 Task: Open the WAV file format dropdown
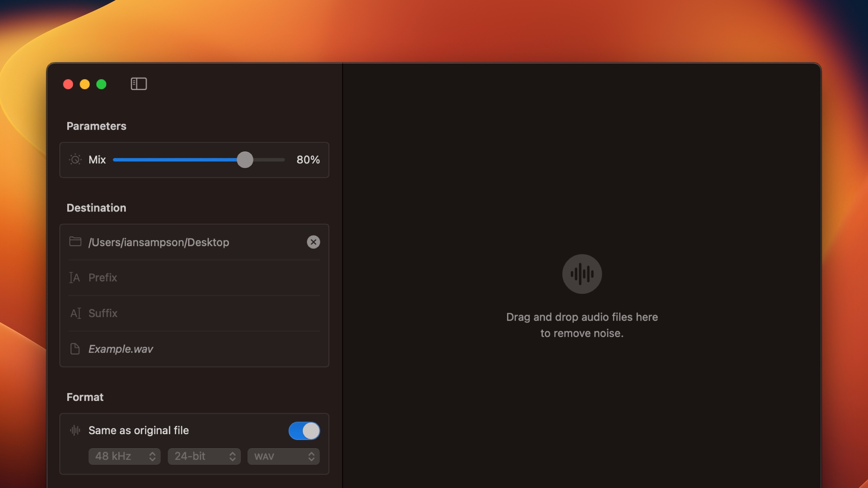pos(284,456)
